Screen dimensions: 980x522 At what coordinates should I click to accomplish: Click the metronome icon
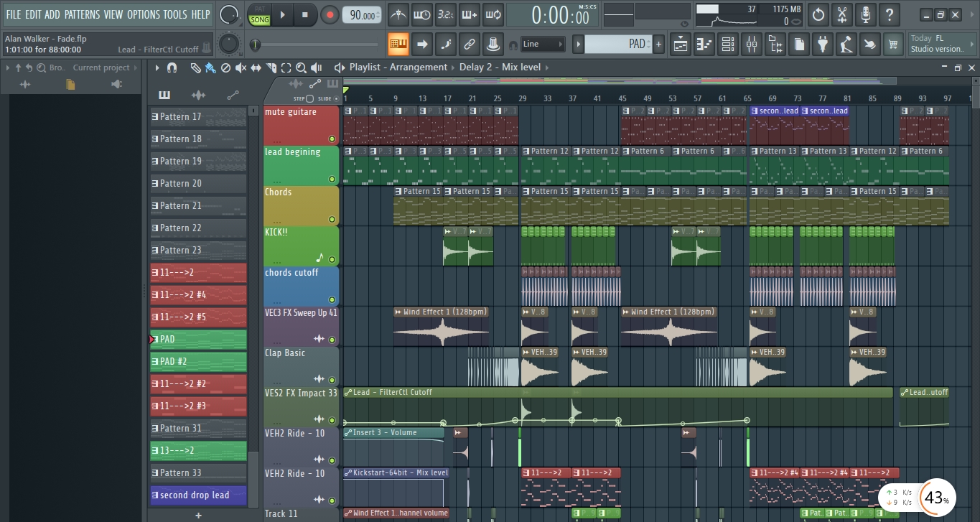pos(398,14)
